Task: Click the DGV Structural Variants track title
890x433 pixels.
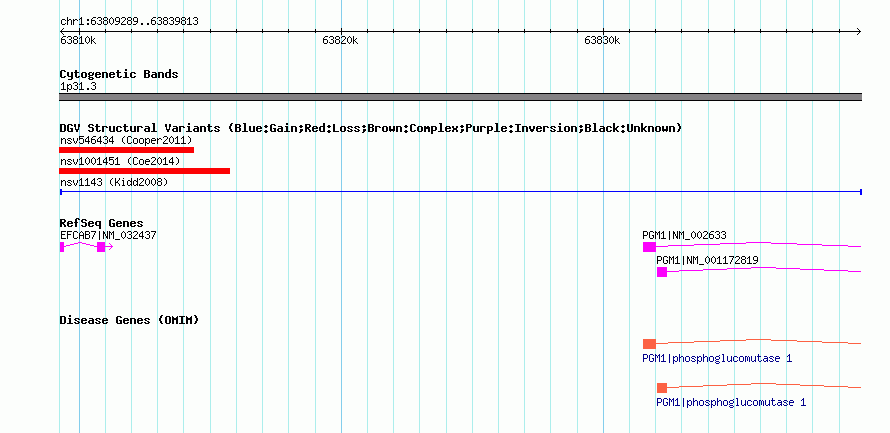Action: (371, 128)
